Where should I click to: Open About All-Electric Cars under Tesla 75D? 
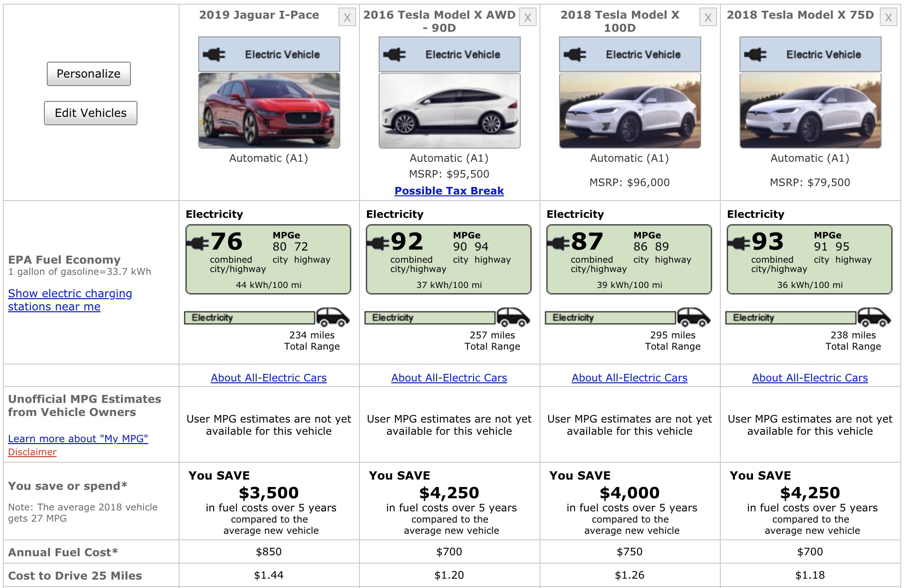tap(810, 378)
